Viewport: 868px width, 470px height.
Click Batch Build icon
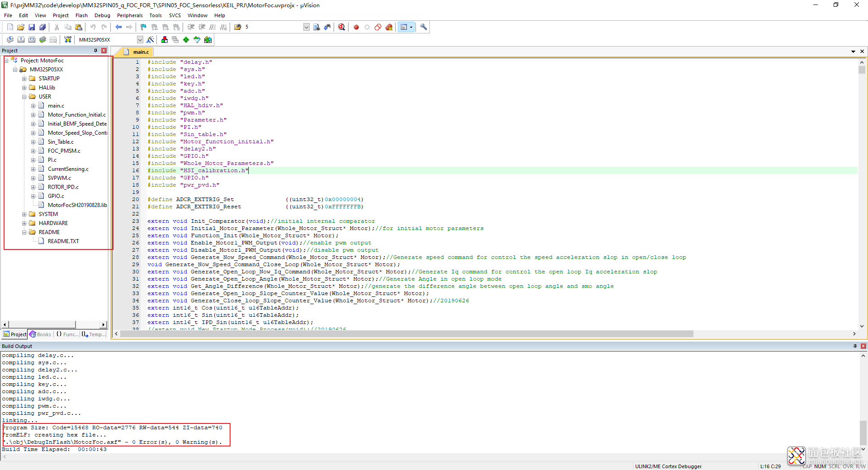click(x=42, y=40)
